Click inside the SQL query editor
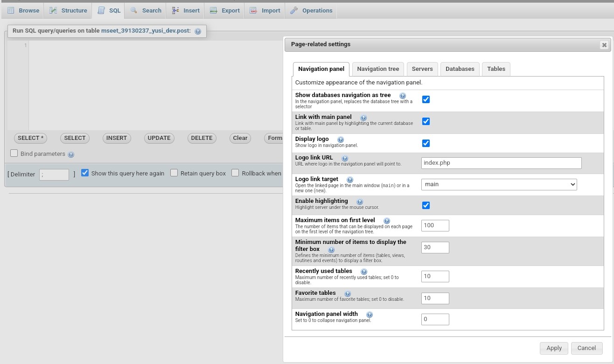The height and width of the screenshot is (364, 614). coord(156,85)
